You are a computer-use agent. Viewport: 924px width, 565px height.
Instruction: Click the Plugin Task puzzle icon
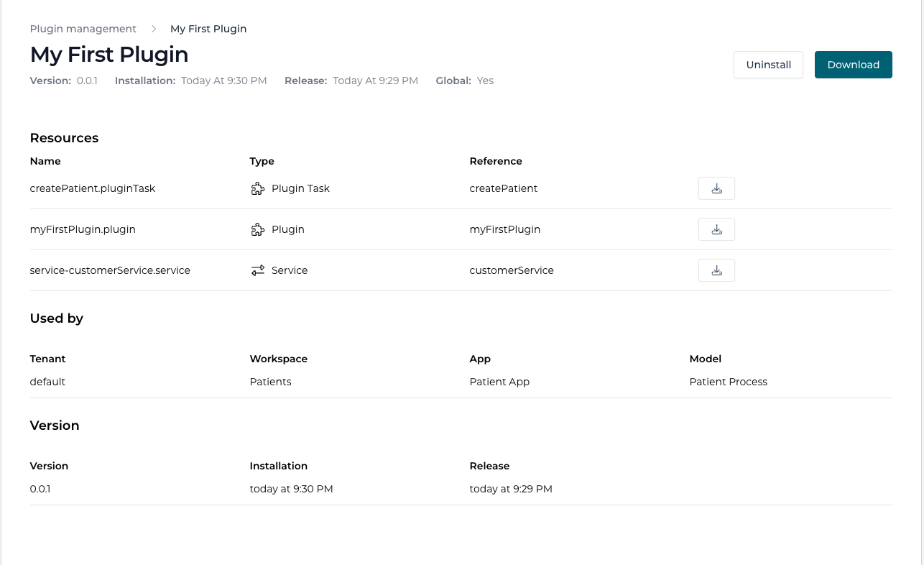pyautogui.click(x=258, y=188)
